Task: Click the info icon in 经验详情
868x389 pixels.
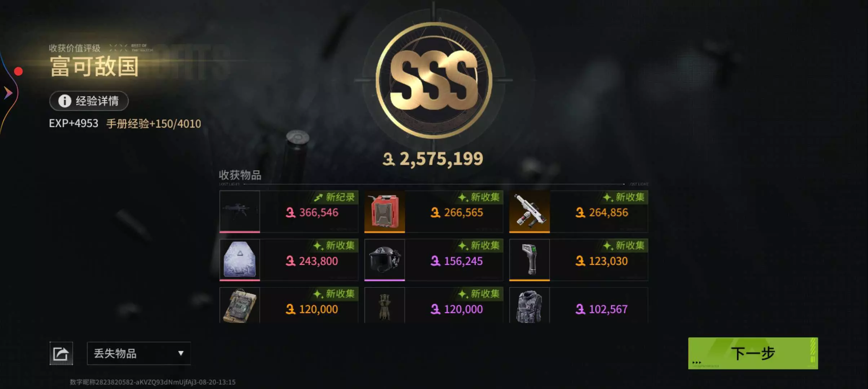Action: [x=65, y=101]
